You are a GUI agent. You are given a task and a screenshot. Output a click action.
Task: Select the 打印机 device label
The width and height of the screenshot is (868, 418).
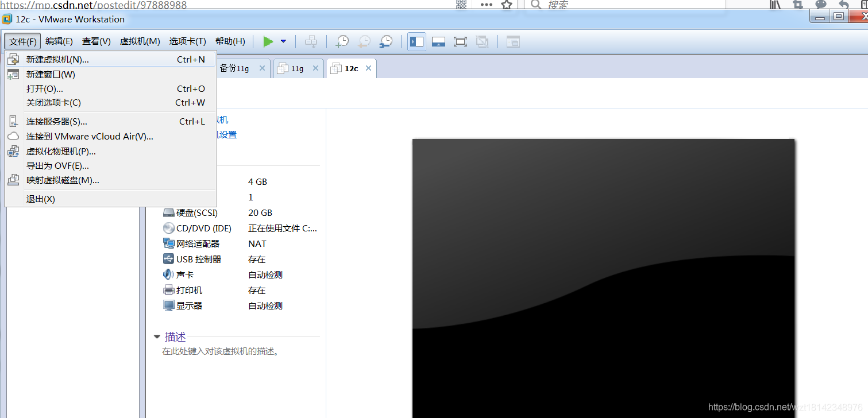pyautogui.click(x=189, y=290)
